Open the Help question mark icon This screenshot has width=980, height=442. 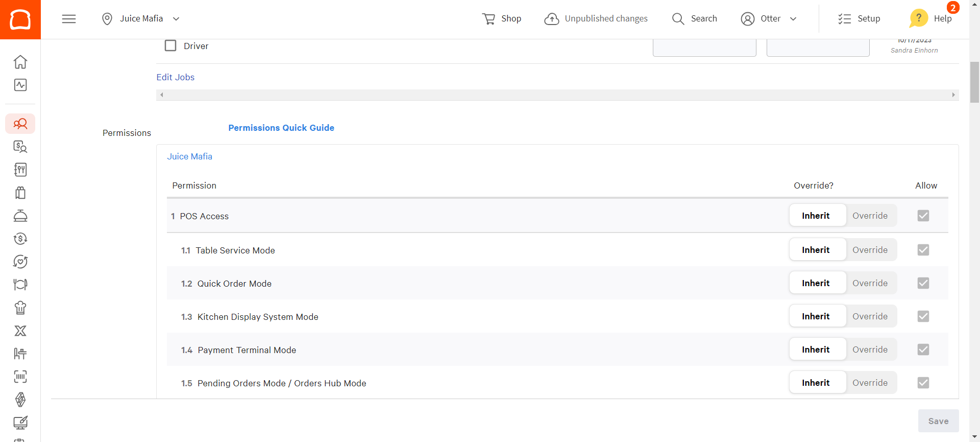[x=918, y=18]
